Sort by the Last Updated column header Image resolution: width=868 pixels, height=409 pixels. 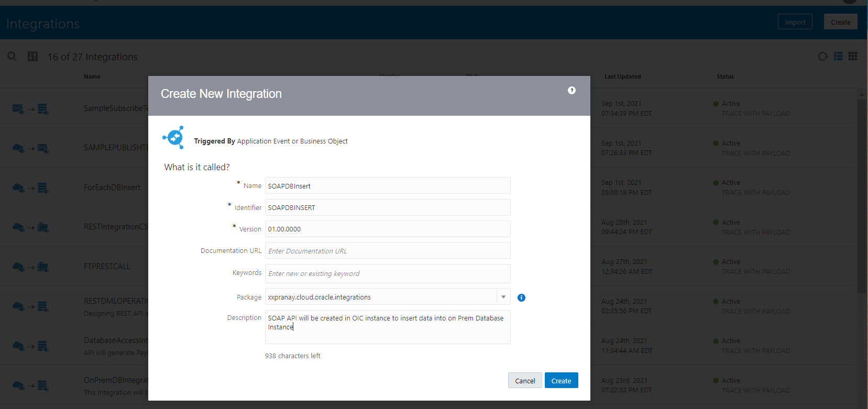(x=622, y=76)
